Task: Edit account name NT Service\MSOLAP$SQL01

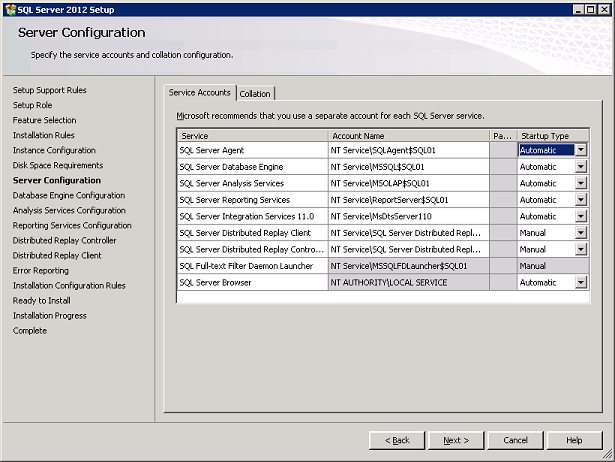Action: (x=409, y=183)
